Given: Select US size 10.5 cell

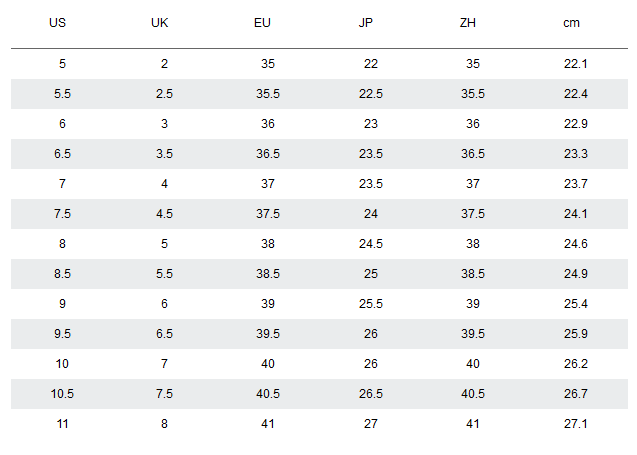Looking at the screenshot, I should pyautogui.click(x=62, y=394).
